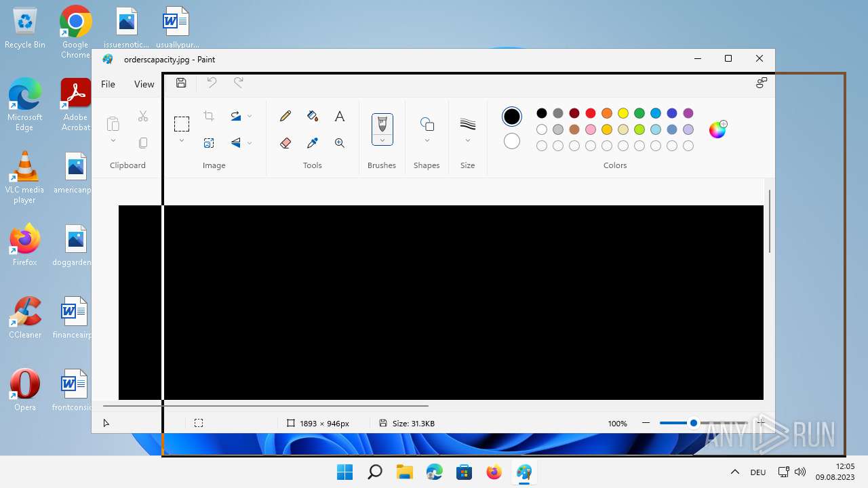This screenshot has width=868, height=488.
Task: Pick the red color swatch
Action: click(x=591, y=113)
